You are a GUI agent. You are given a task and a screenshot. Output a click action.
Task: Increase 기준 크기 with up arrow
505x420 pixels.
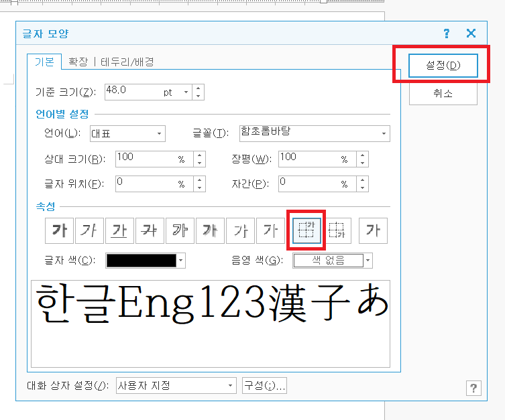click(x=198, y=88)
